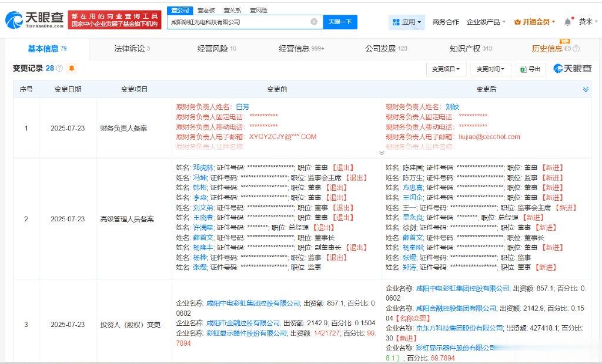
Task: Select the 查风险 search tab
Action: 259,11
